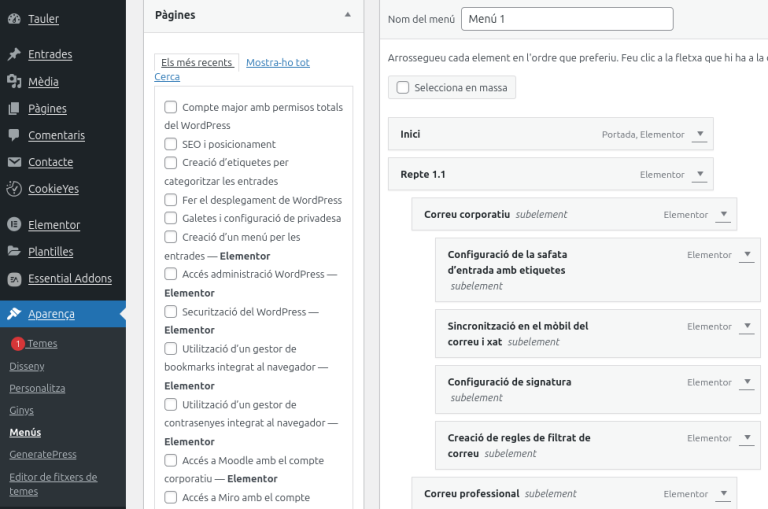Click the Tauler dashboard icon

pos(14,19)
